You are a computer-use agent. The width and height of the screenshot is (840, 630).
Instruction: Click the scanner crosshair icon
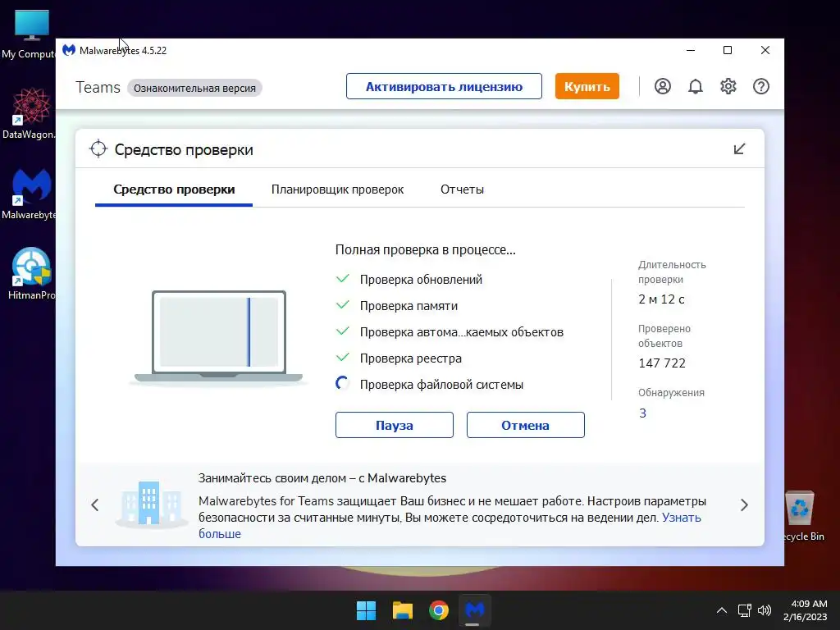click(98, 149)
